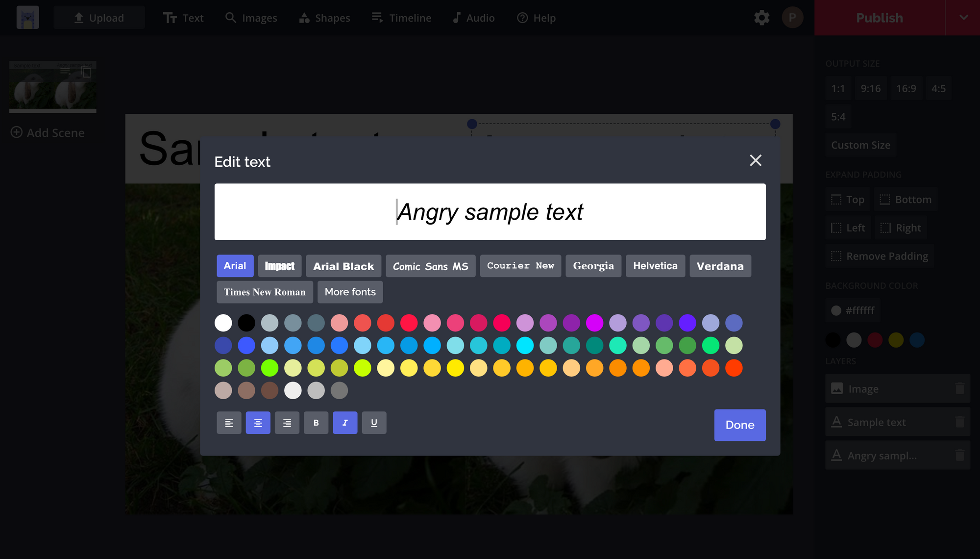980x559 pixels.
Task: Toggle italic formatting off
Action: 345,423
